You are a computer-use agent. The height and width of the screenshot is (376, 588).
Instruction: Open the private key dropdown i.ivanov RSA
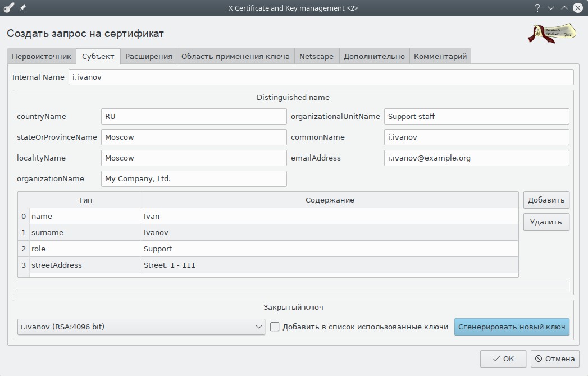click(141, 327)
